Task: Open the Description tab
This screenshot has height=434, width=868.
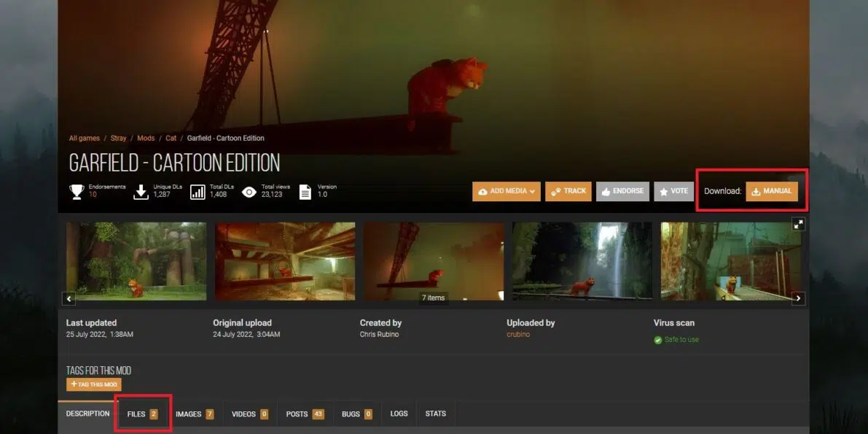Action: (88, 414)
